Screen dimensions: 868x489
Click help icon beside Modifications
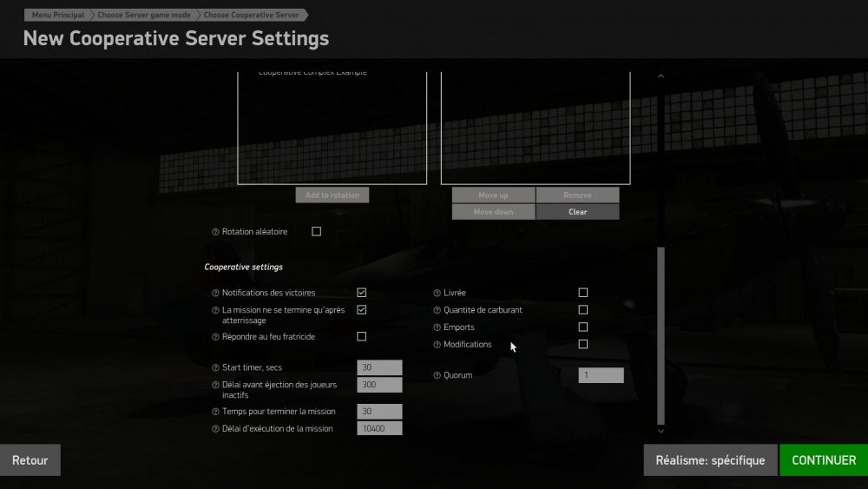(437, 345)
